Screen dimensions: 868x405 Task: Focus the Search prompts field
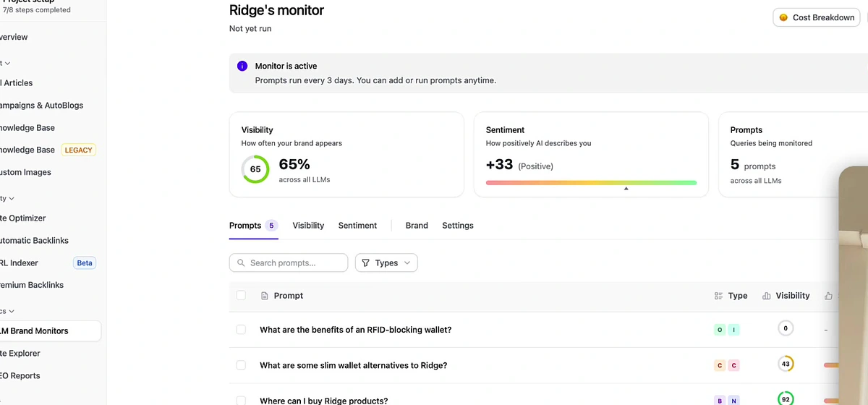(289, 263)
